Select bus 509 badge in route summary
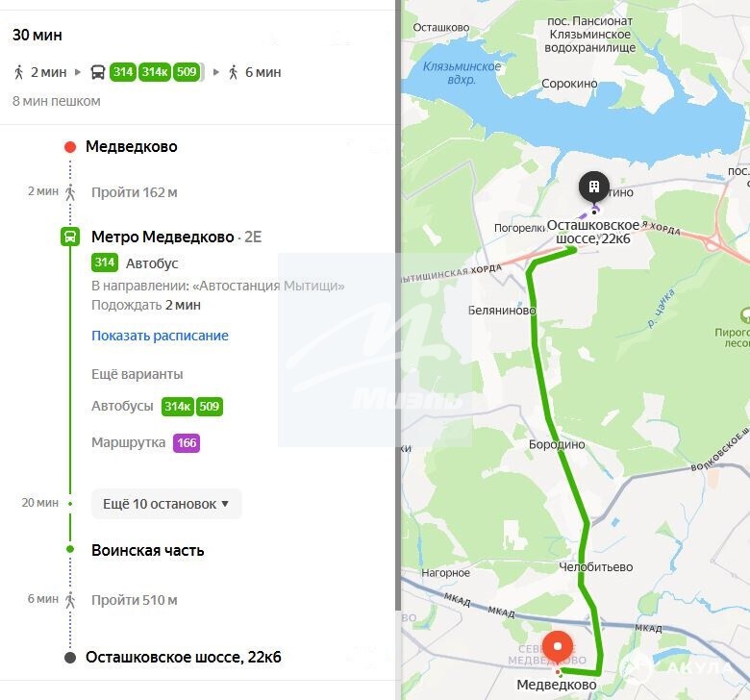Viewport: 750px width, 700px height. click(187, 72)
